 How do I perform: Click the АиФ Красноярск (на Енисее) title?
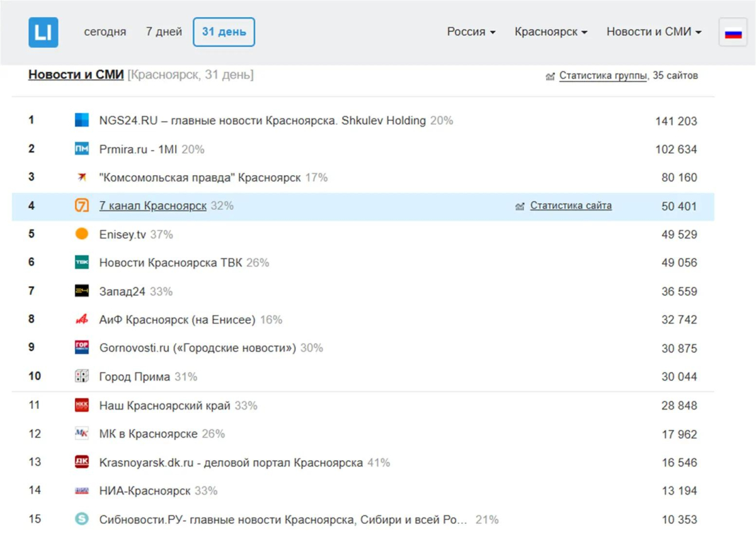click(x=178, y=320)
